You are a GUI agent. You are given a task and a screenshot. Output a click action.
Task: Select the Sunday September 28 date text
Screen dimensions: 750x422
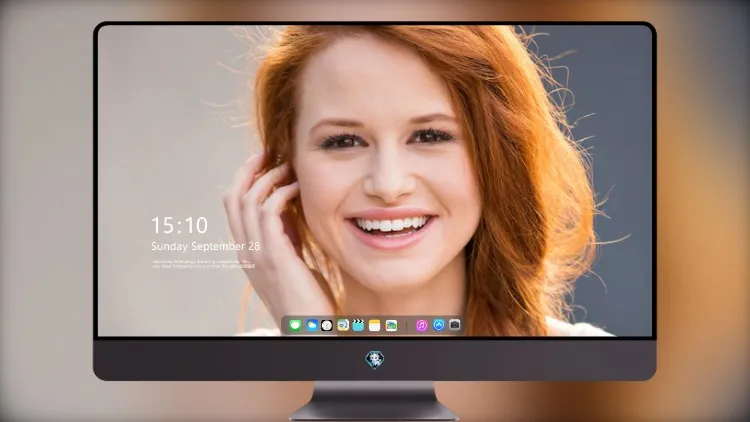[206, 246]
